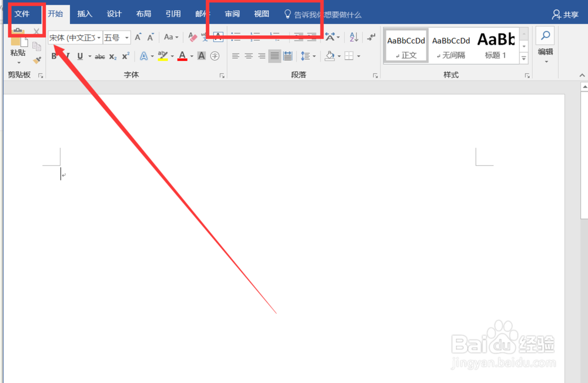This screenshot has width=588, height=383.
Task: Apply the yellow text highlight color
Action: click(x=163, y=56)
